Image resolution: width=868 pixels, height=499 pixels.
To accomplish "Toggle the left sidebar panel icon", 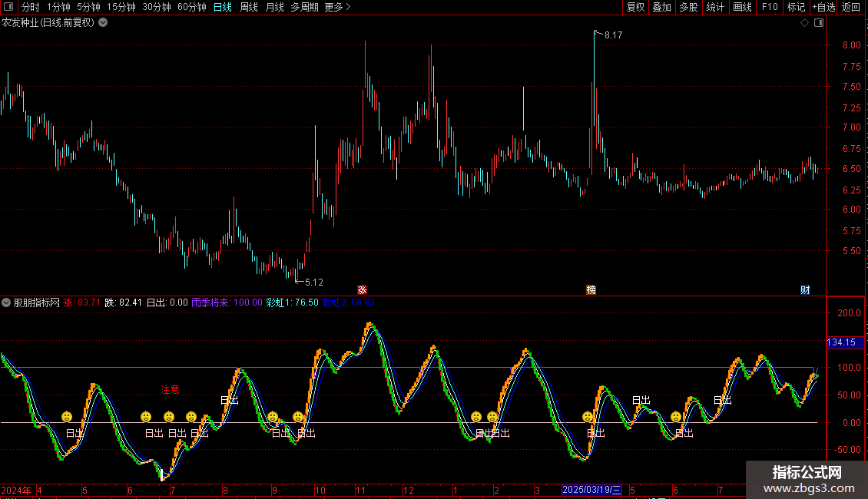I will [x=8, y=7].
